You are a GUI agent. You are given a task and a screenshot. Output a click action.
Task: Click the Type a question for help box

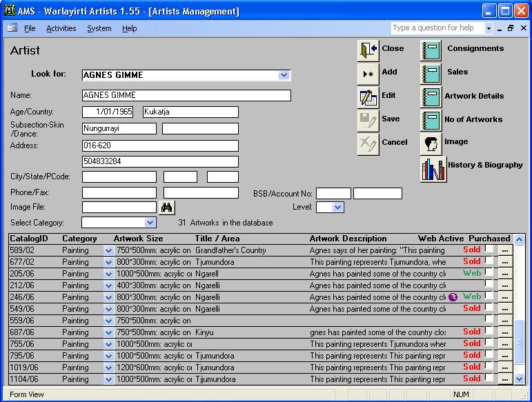tap(438, 28)
